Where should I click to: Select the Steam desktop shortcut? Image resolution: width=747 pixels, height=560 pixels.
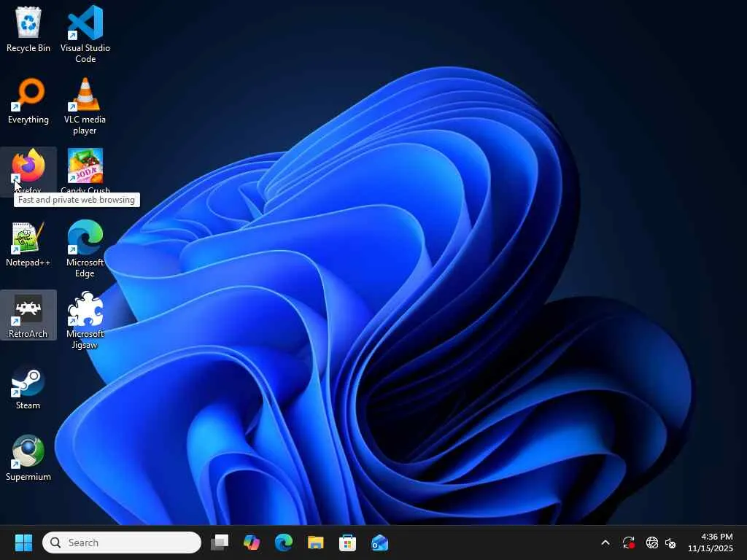[x=28, y=386]
